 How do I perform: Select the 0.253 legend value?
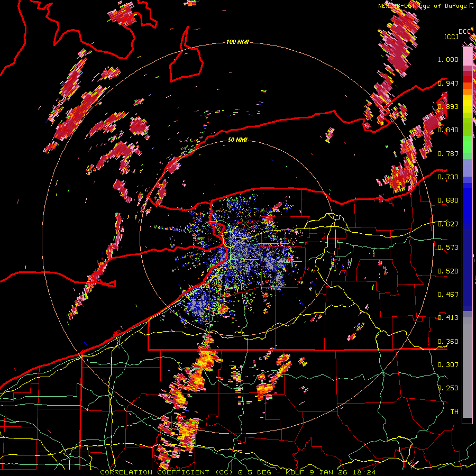pyautogui.click(x=448, y=388)
